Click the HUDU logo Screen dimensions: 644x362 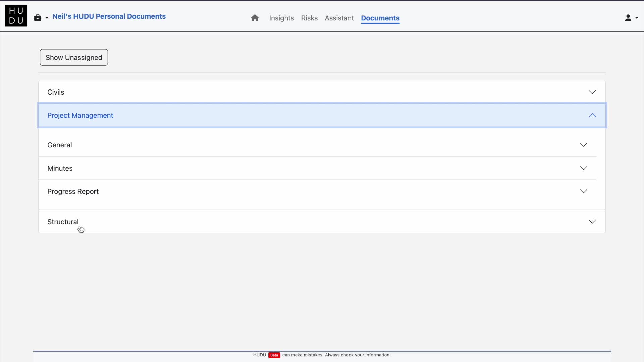(x=16, y=16)
